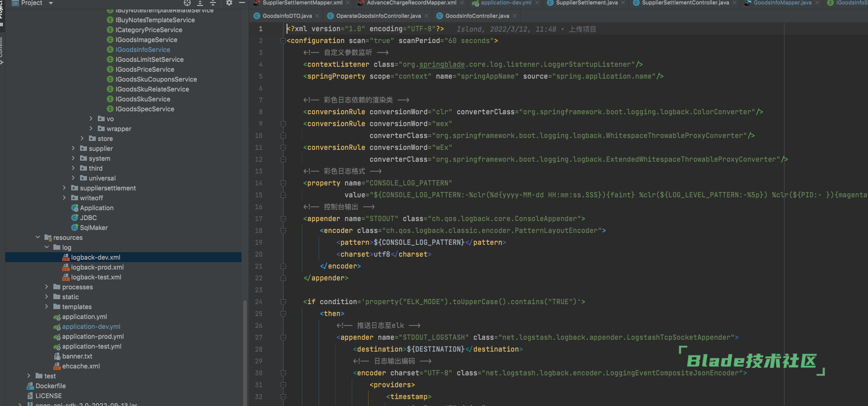Hide the Project panel with minimize icon
This screenshot has height=406, width=868.
point(242,3)
